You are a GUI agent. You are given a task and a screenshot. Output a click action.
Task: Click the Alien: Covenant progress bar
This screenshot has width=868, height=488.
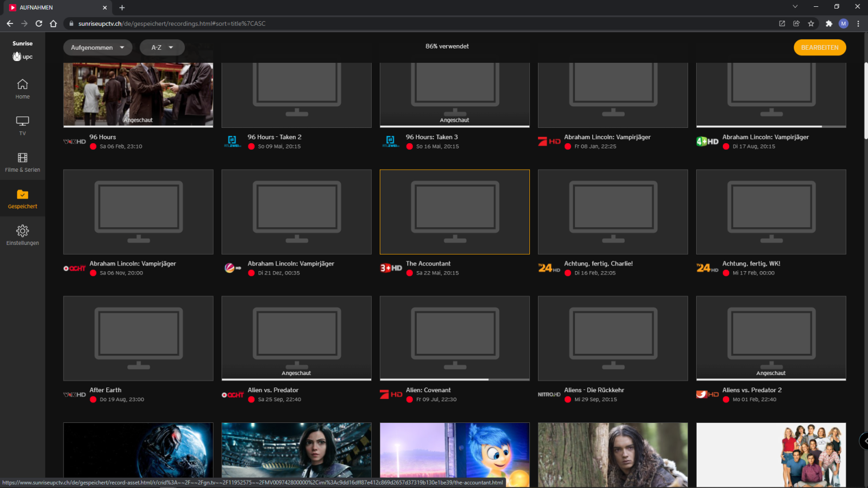(x=455, y=380)
